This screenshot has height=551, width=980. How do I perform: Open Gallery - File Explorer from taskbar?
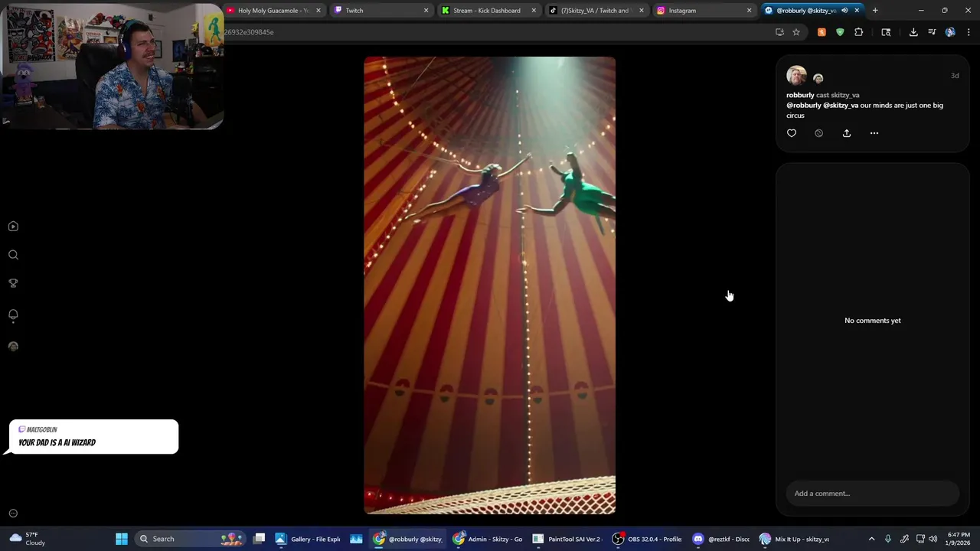[x=309, y=539]
